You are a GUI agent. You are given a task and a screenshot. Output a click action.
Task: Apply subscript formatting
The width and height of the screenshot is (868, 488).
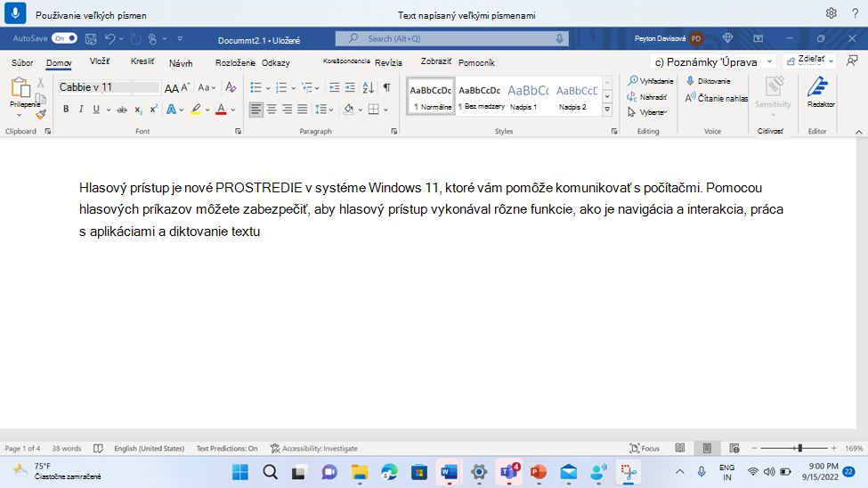[x=138, y=110]
